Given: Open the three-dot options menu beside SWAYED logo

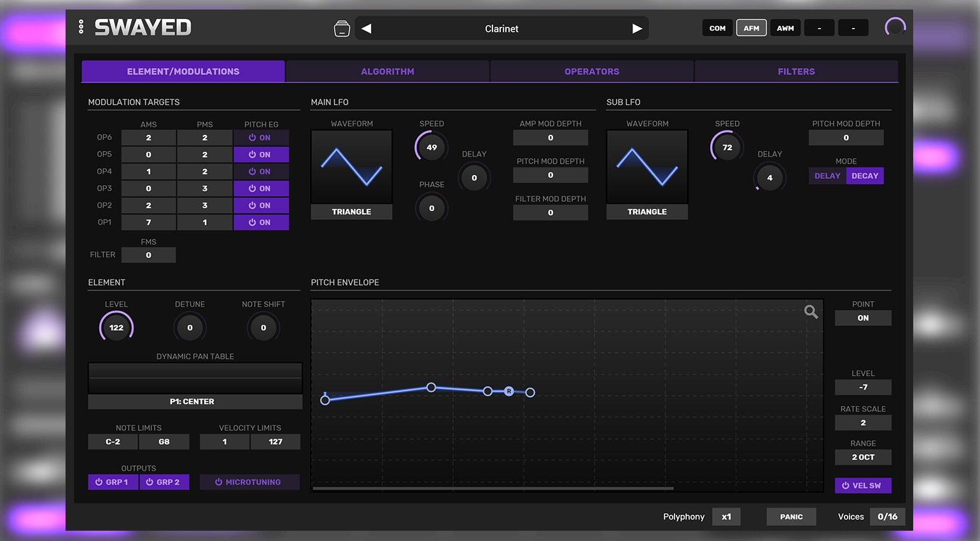Looking at the screenshot, I should coord(81,27).
